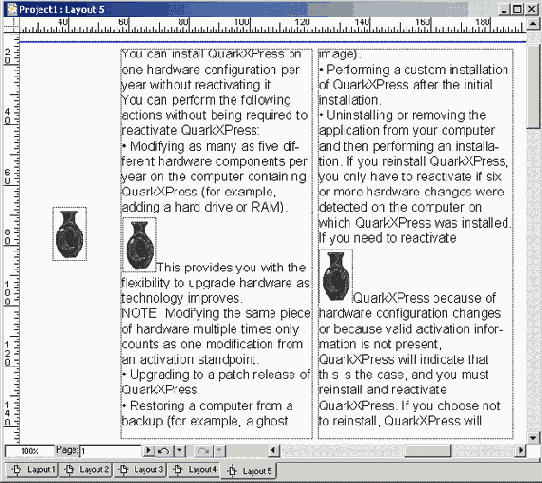Click the horizontal scrollbar right arrow
The height and width of the screenshot is (483, 542).
point(520,450)
